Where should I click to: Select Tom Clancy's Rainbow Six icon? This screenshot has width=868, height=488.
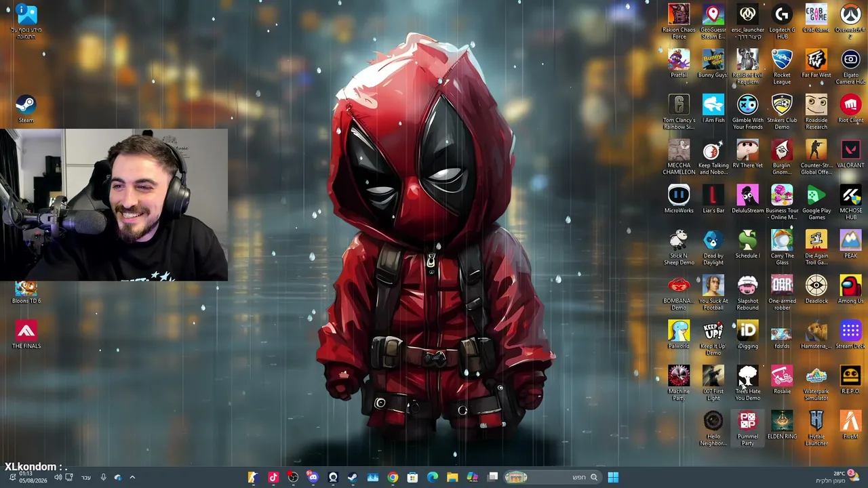(x=679, y=113)
